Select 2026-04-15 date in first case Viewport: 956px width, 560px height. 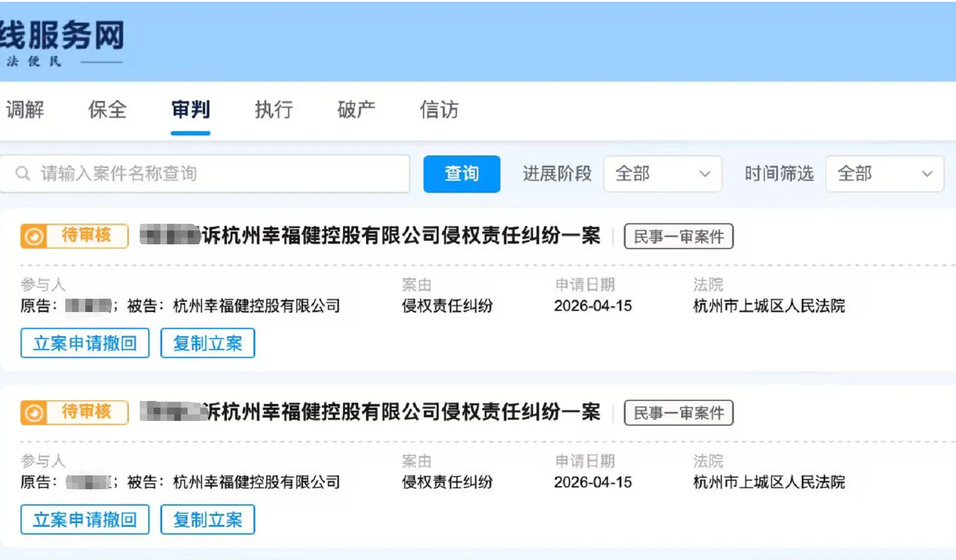(x=593, y=305)
